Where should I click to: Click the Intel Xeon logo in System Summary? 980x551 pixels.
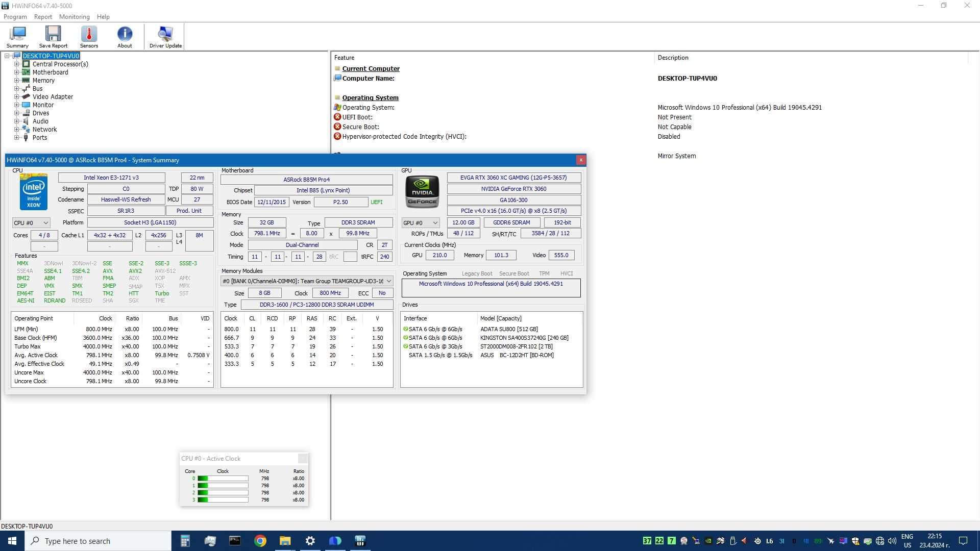coord(34,192)
